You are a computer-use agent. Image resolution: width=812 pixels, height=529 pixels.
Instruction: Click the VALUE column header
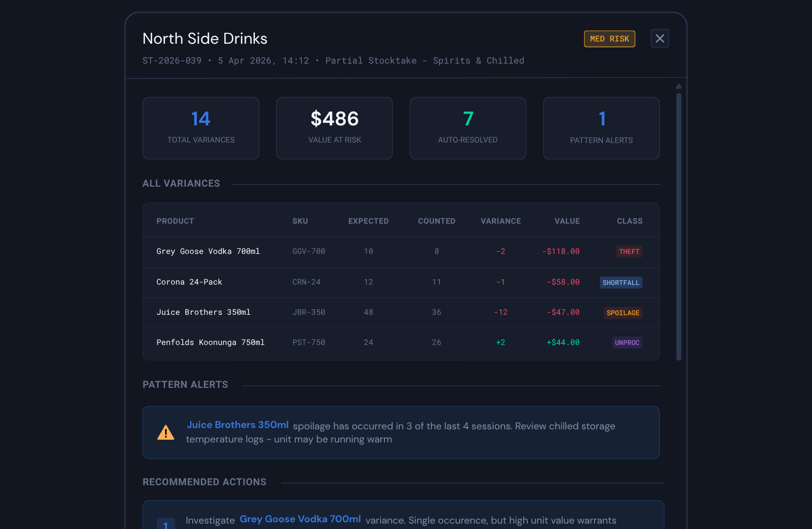pyautogui.click(x=567, y=221)
